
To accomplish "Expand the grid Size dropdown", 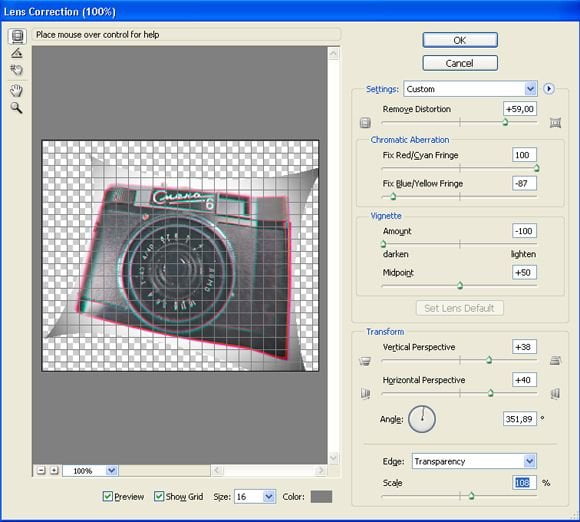I will (x=255, y=496).
